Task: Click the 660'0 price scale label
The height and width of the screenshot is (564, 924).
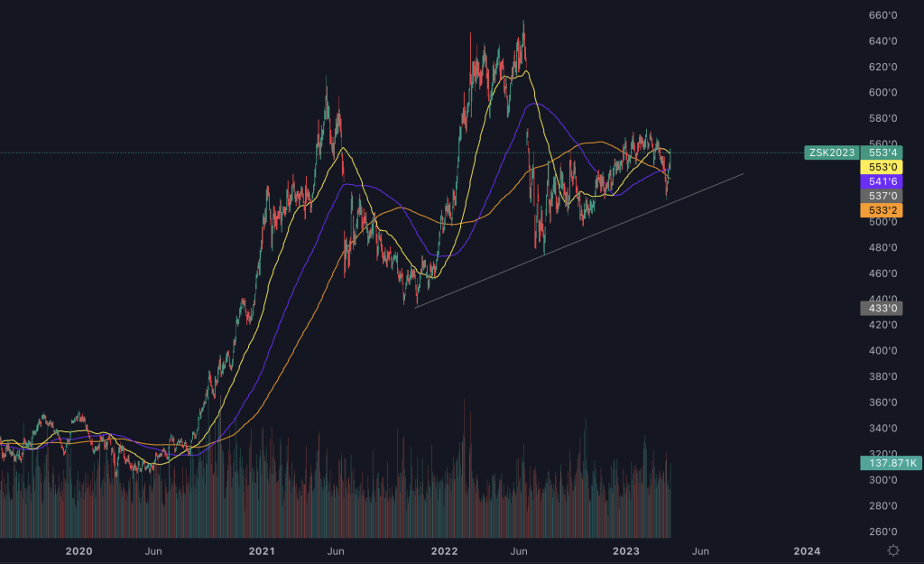Action: coord(882,15)
